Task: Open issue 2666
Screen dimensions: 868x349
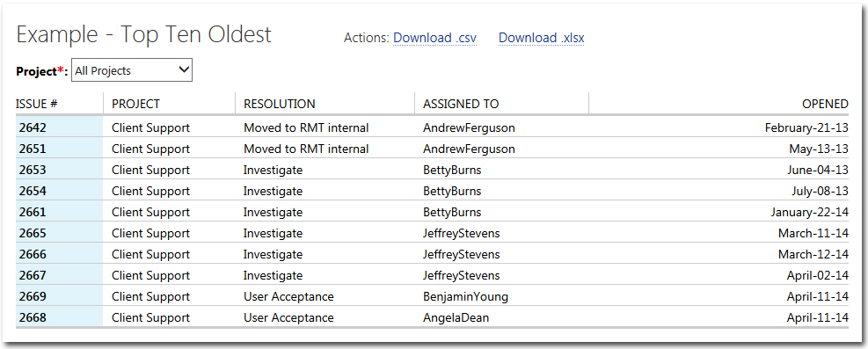Action: point(33,254)
